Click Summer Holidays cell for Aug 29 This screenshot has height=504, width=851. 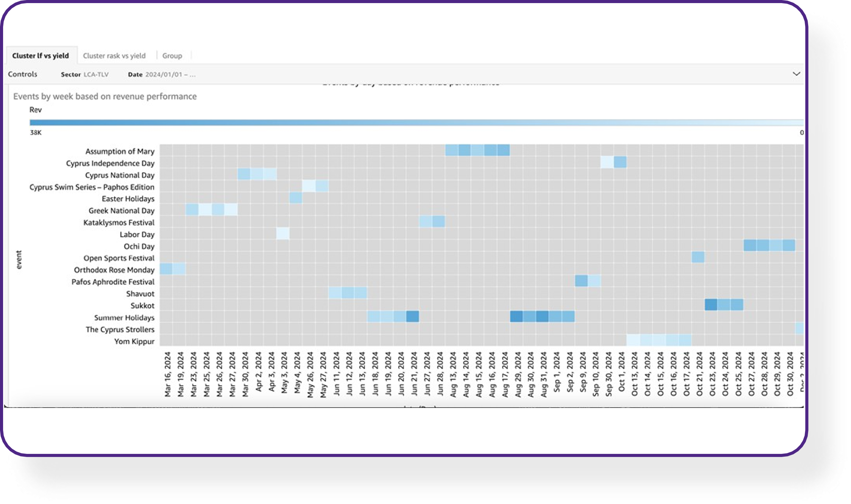[x=516, y=316]
